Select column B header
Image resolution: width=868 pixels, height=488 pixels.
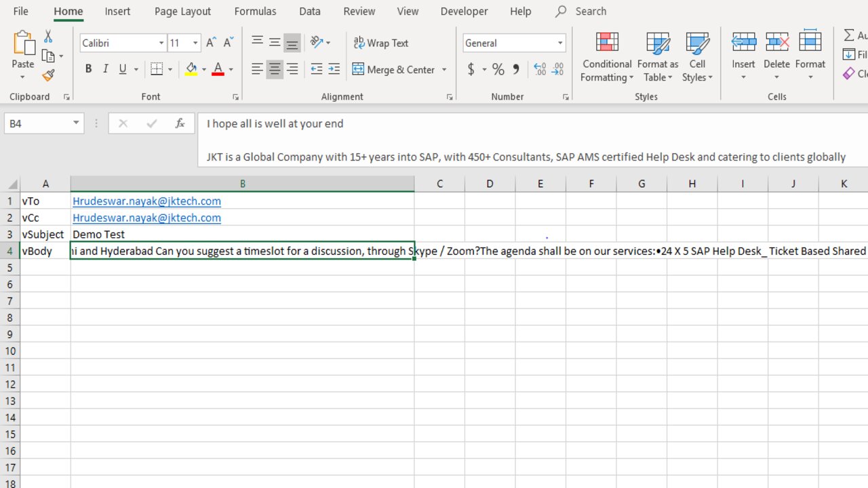tap(242, 184)
